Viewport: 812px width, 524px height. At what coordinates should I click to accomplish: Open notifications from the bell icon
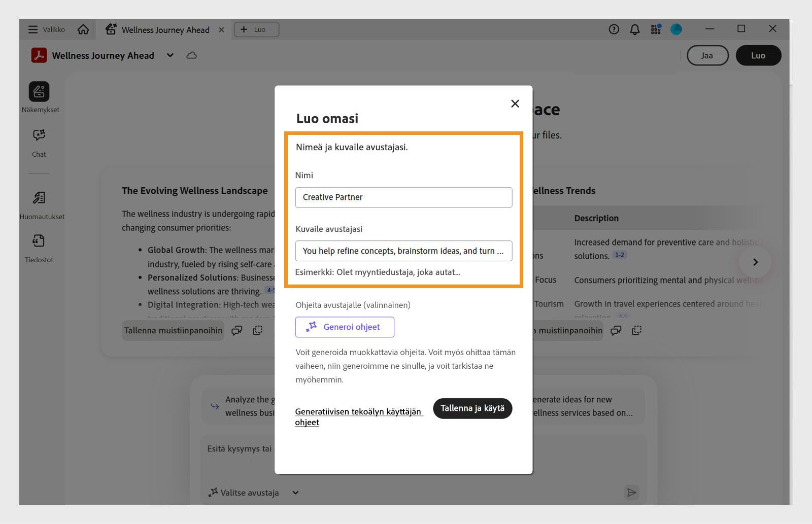coord(634,29)
